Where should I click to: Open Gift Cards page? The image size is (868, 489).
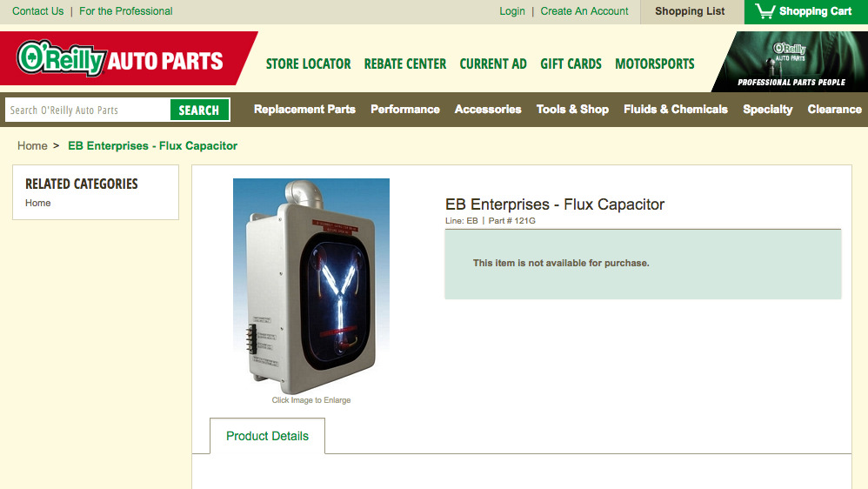571,64
